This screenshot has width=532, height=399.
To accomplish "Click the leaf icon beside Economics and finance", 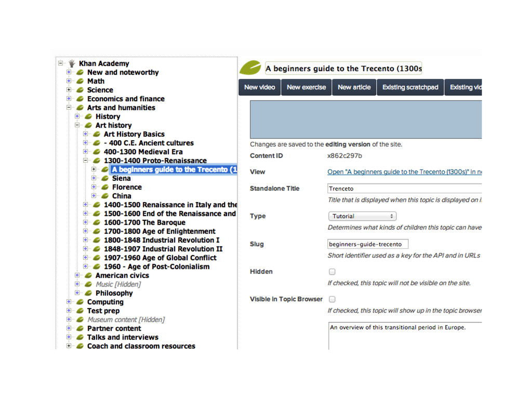I will click(80, 99).
